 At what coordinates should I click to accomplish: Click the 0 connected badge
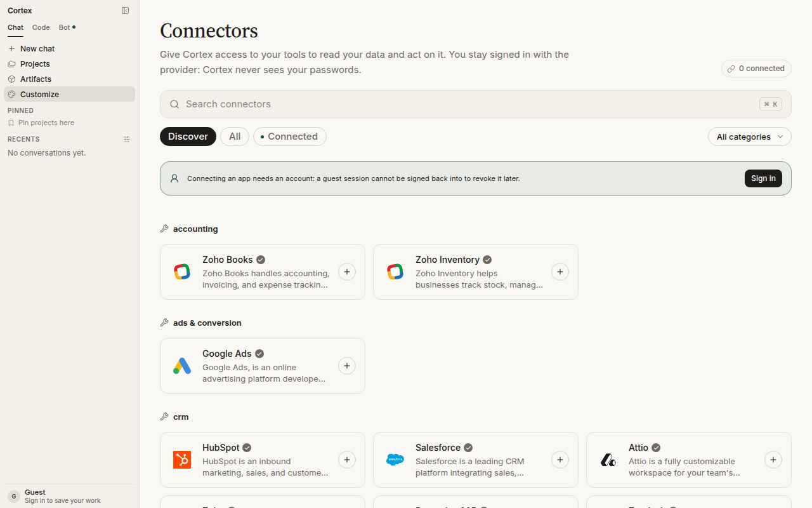[x=756, y=69]
